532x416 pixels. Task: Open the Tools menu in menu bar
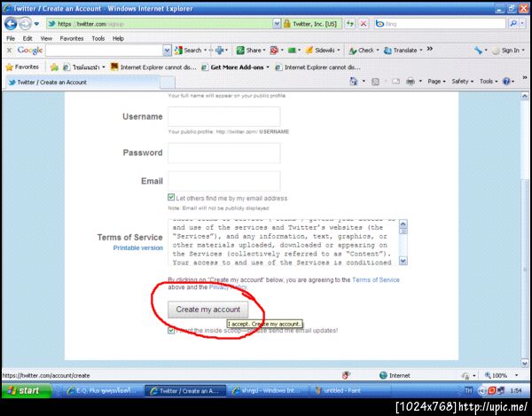(98, 38)
